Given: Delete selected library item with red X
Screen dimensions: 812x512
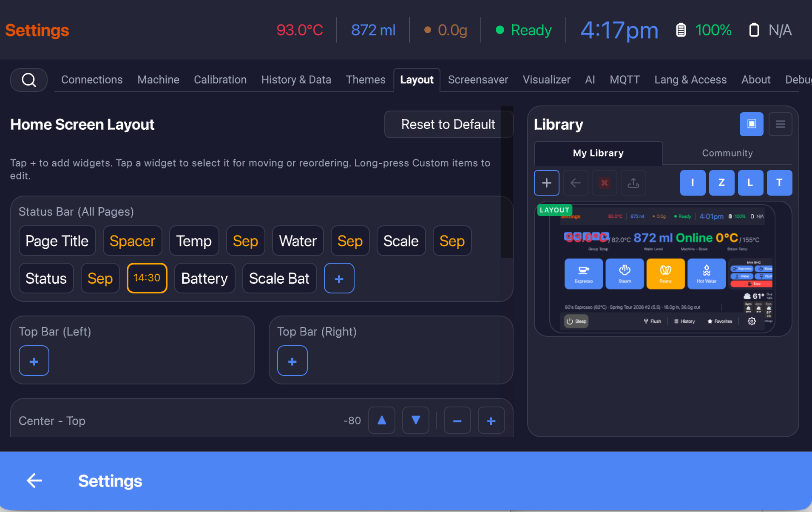Looking at the screenshot, I should click(605, 183).
